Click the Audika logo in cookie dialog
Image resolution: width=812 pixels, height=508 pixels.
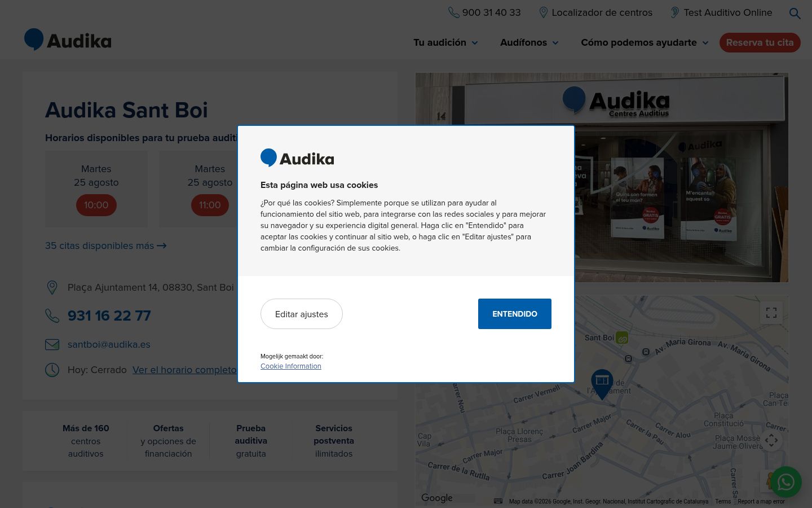click(x=297, y=158)
